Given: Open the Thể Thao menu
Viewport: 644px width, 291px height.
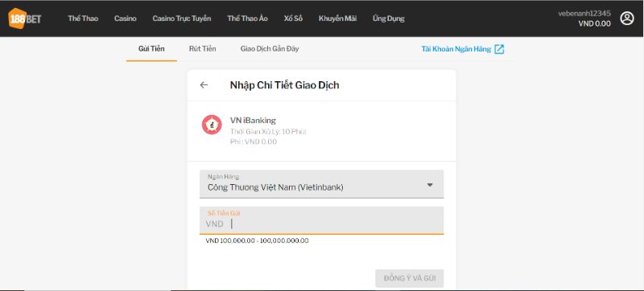Looking at the screenshot, I should tap(83, 18).
